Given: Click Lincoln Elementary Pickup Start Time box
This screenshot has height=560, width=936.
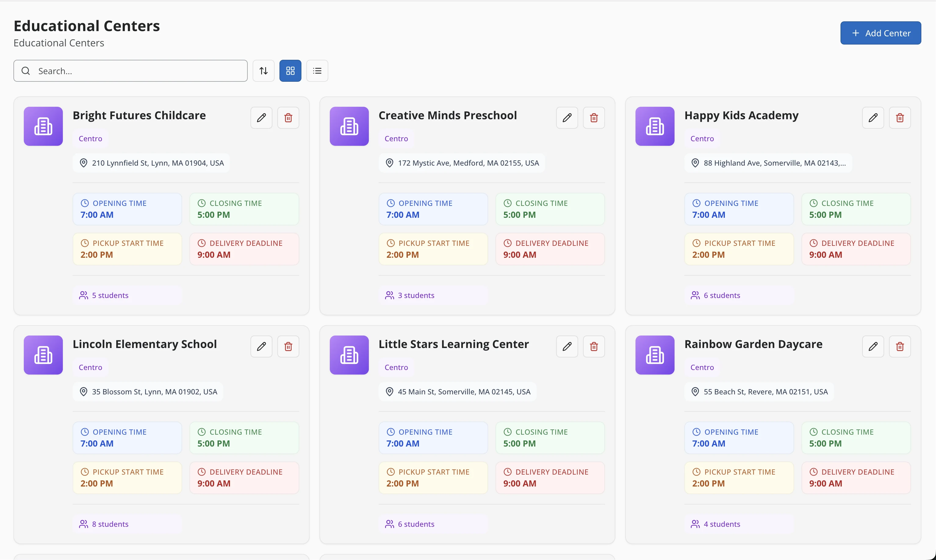Looking at the screenshot, I should 127,478.
